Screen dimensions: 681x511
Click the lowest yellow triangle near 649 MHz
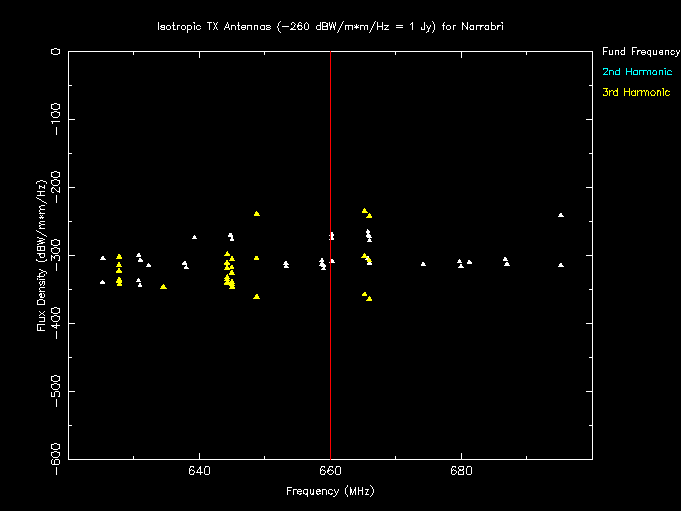(x=257, y=297)
